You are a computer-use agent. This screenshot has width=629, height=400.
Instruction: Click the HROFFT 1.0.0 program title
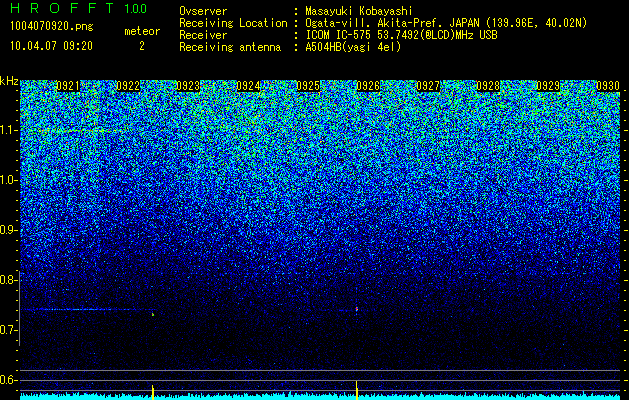[x=79, y=8]
